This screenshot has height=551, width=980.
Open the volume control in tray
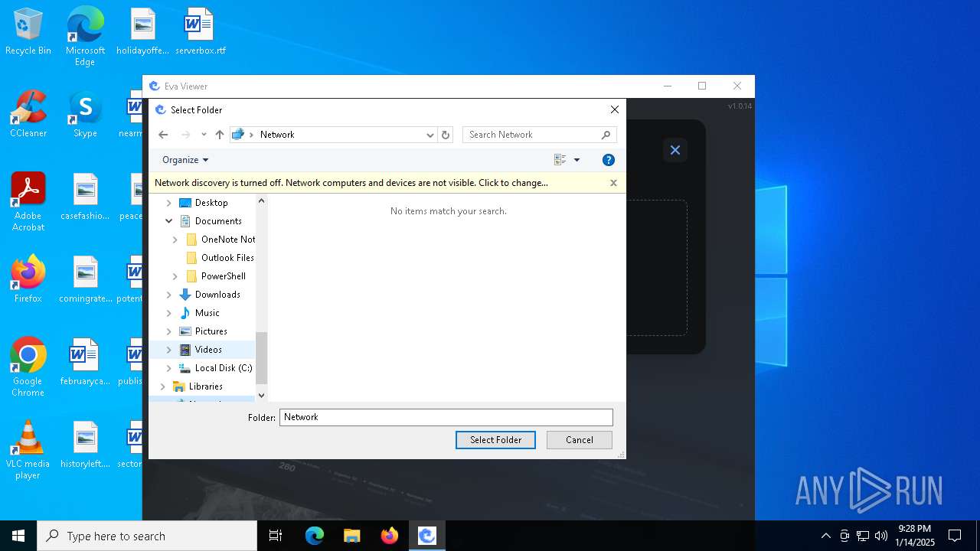point(881,536)
